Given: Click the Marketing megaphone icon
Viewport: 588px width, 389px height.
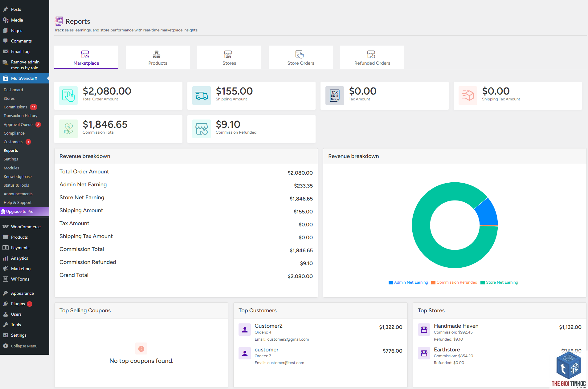Looking at the screenshot, I should point(6,269).
